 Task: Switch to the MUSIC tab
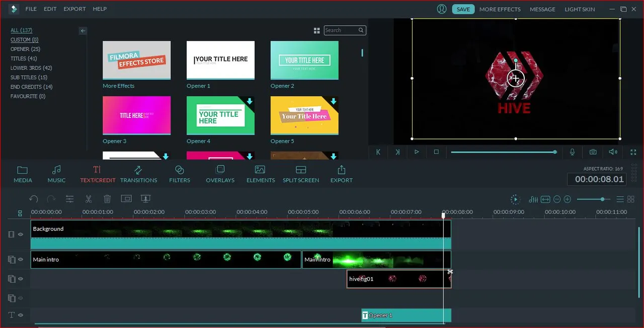56,174
